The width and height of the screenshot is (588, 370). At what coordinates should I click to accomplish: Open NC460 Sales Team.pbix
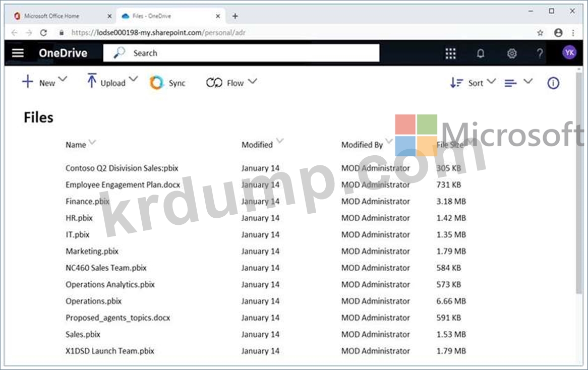tap(106, 268)
